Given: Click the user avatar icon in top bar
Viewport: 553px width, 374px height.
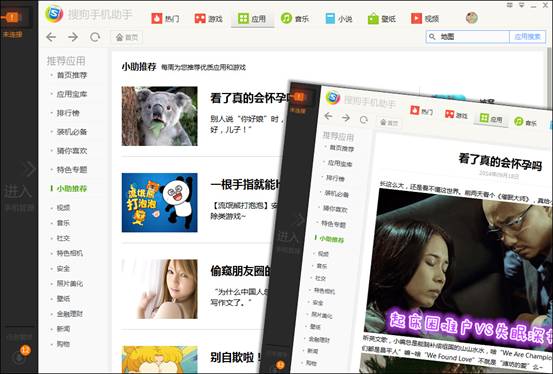Looking at the screenshot, I should click(x=472, y=18).
